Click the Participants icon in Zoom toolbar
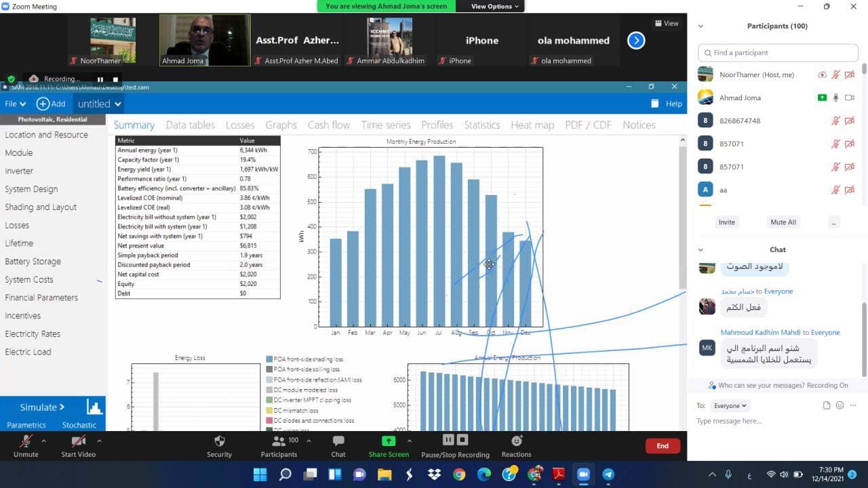Image resolution: width=868 pixels, height=488 pixels. coord(278,441)
